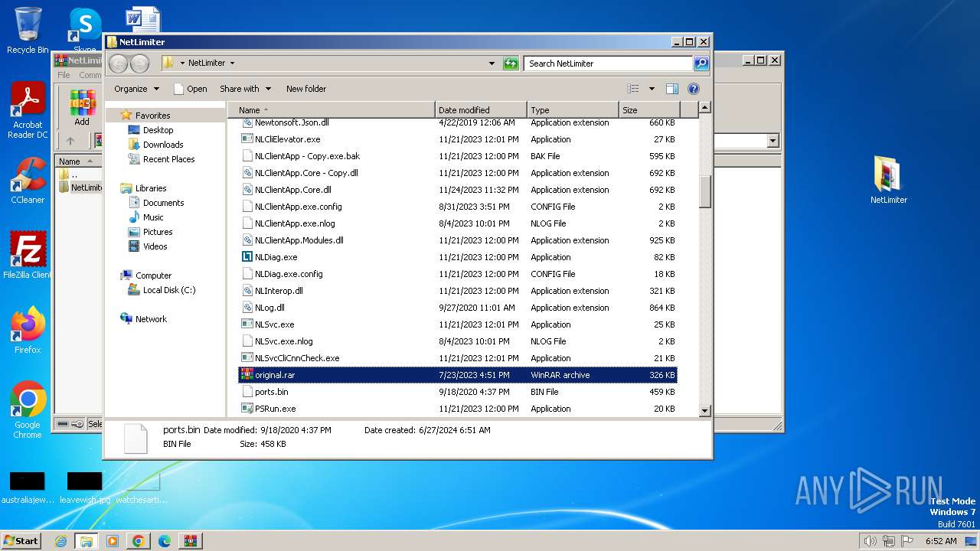Open the view options dropdown arrow
Image resolution: width=980 pixels, height=551 pixels.
652,89
